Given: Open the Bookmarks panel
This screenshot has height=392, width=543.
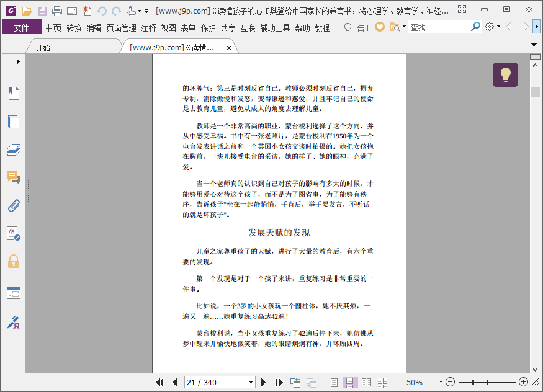Looking at the screenshot, I should click(x=14, y=93).
